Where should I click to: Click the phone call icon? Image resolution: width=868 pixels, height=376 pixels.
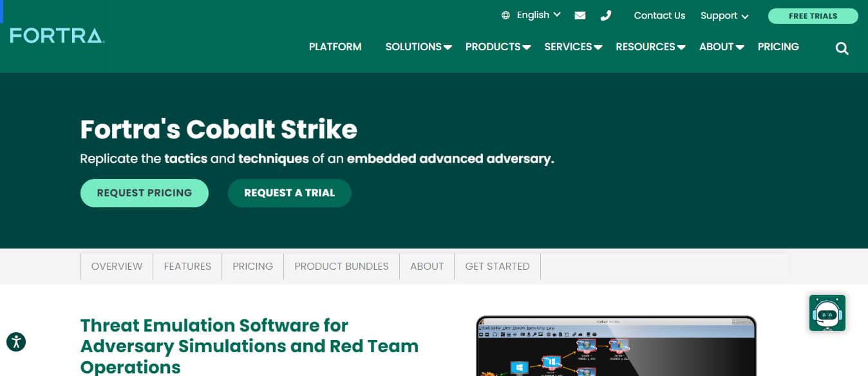click(605, 15)
